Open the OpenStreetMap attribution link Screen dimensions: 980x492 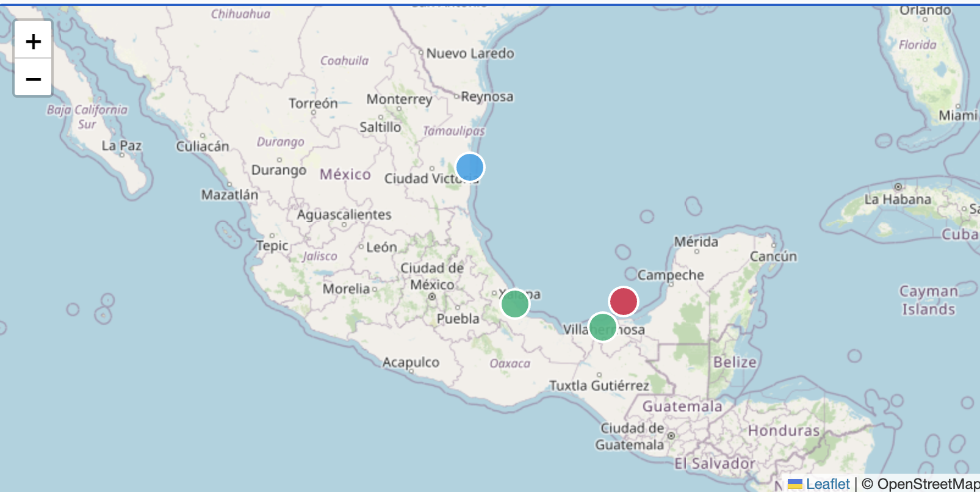point(928,484)
